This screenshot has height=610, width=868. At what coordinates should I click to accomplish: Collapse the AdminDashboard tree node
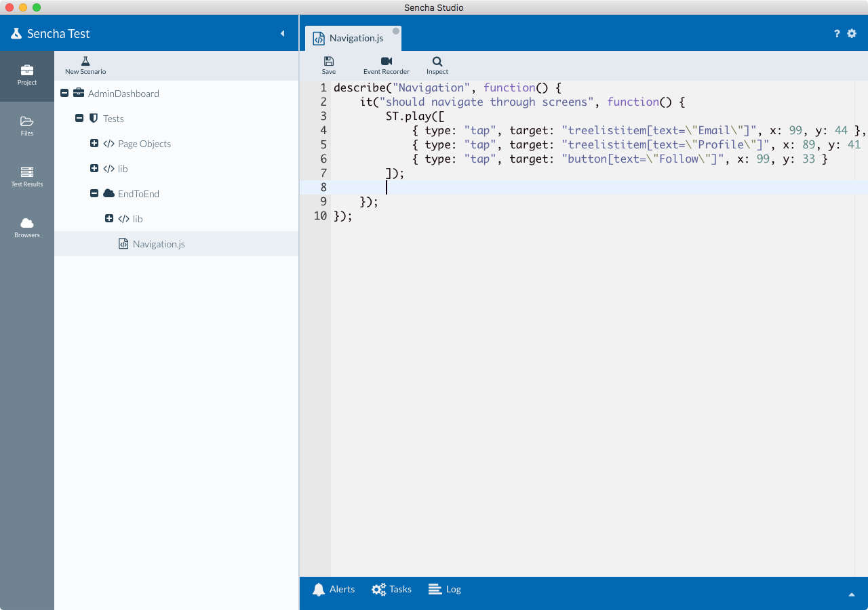[x=64, y=94]
